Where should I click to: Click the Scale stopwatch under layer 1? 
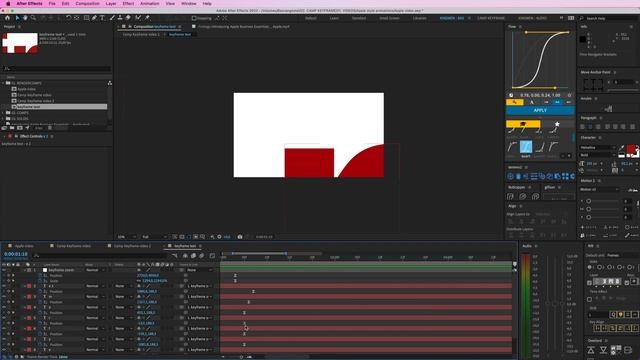[40, 281]
